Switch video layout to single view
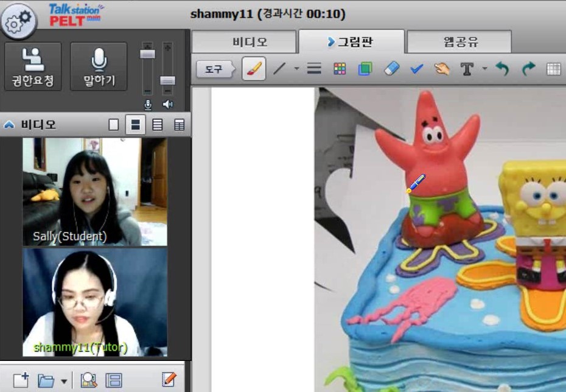This screenshot has width=566, height=392. click(113, 125)
